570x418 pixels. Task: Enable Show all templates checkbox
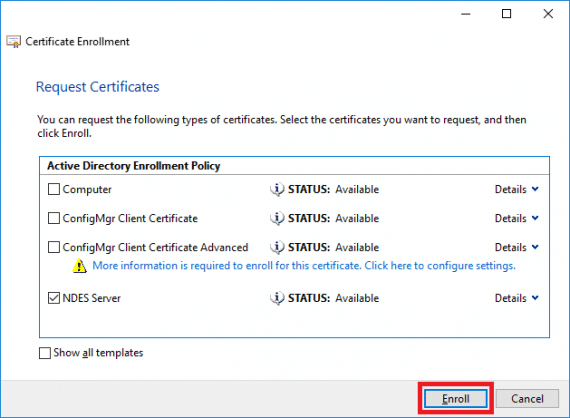(45, 353)
